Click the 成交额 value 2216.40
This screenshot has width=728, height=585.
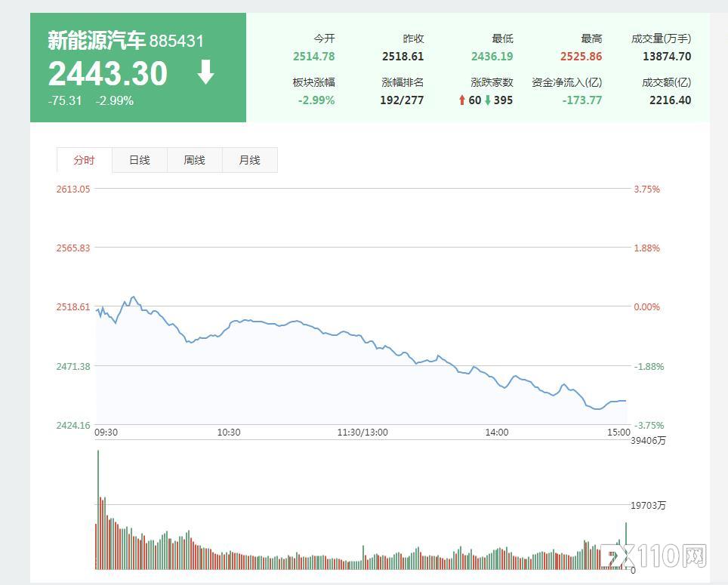671,100
